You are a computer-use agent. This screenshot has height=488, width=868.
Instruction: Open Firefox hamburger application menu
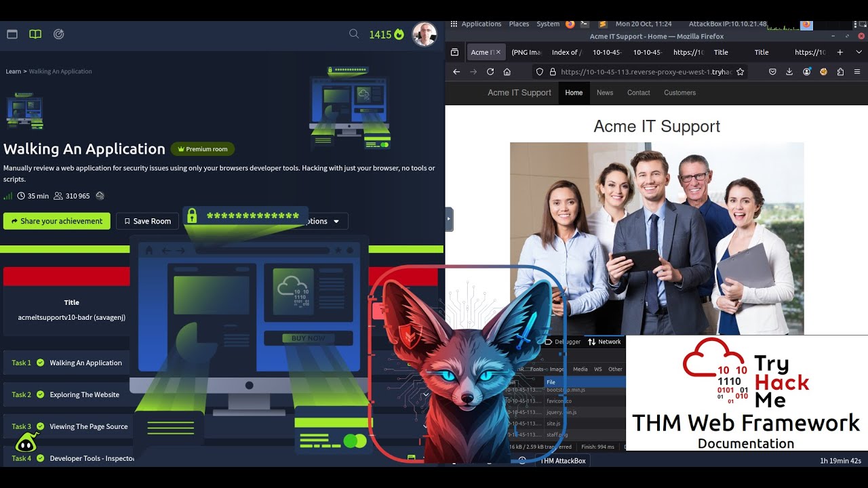857,72
